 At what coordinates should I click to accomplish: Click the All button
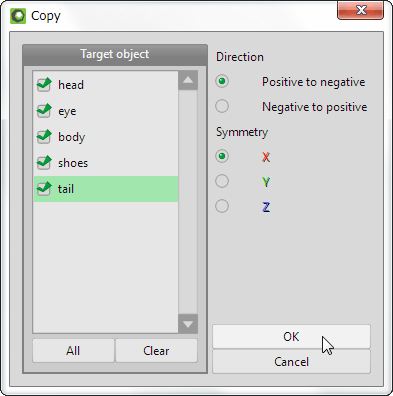[x=73, y=351]
